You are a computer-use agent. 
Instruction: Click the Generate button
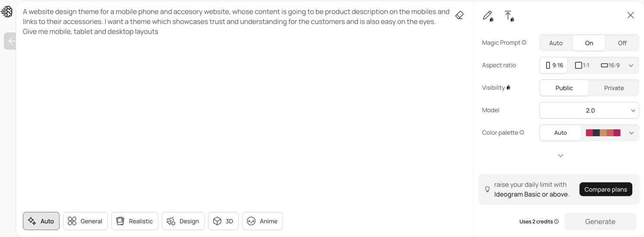click(x=600, y=221)
